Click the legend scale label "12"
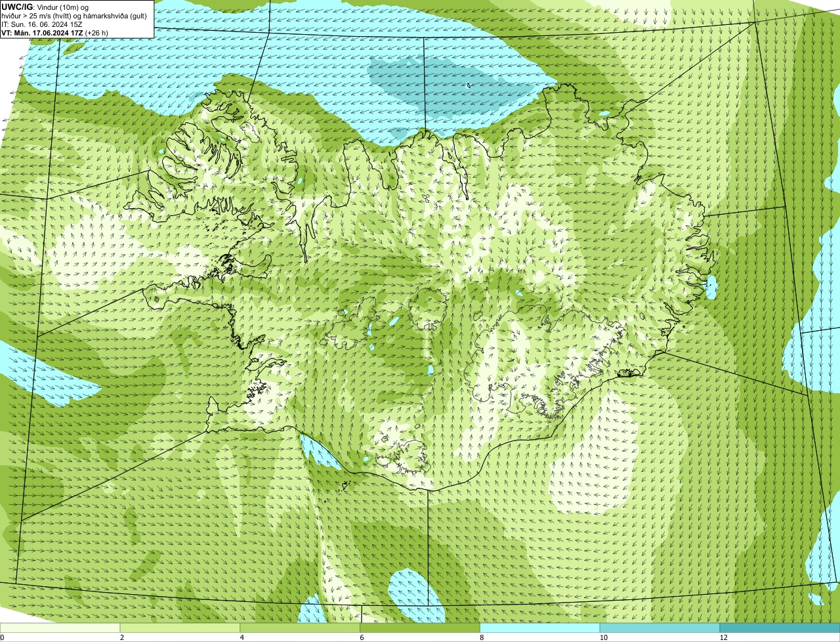This screenshot has height=642, width=840. coord(723,637)
